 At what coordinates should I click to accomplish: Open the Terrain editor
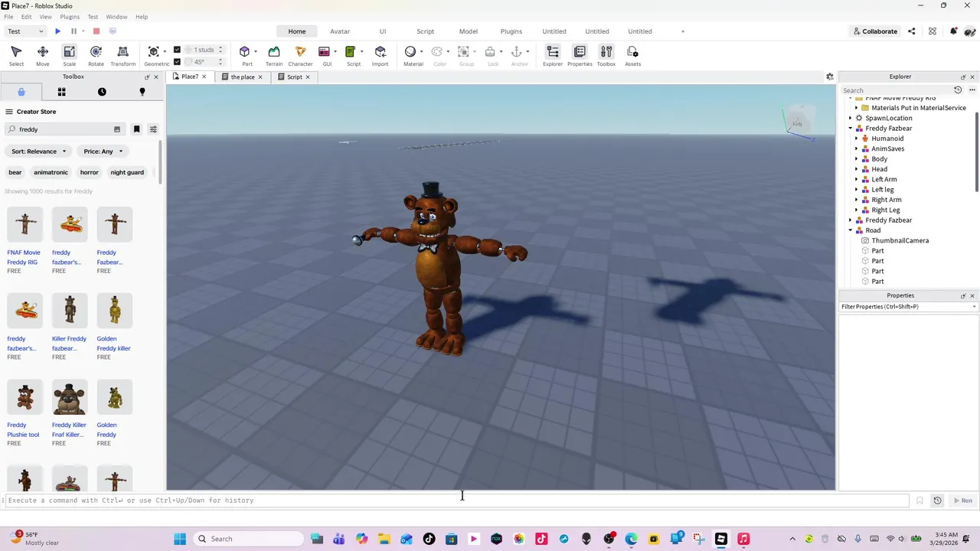[273, 55]
